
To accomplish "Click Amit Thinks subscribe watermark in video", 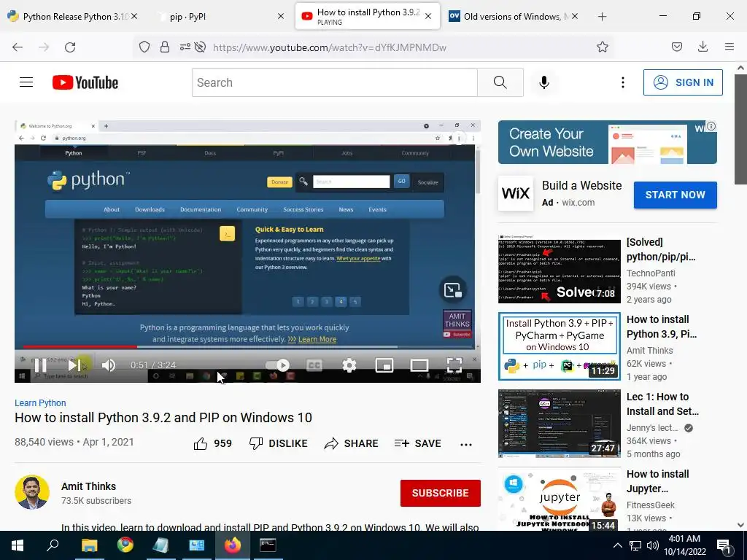I will coord(457,324).
